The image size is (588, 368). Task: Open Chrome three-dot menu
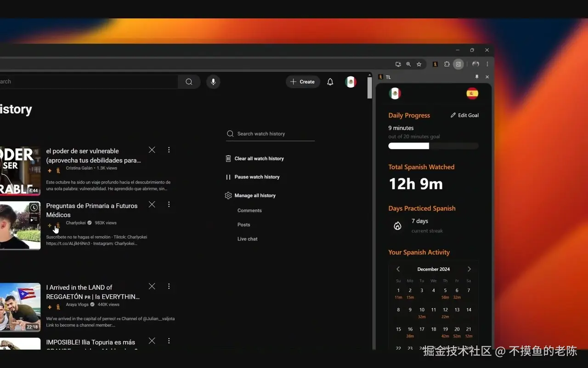[x=487, y=64]
